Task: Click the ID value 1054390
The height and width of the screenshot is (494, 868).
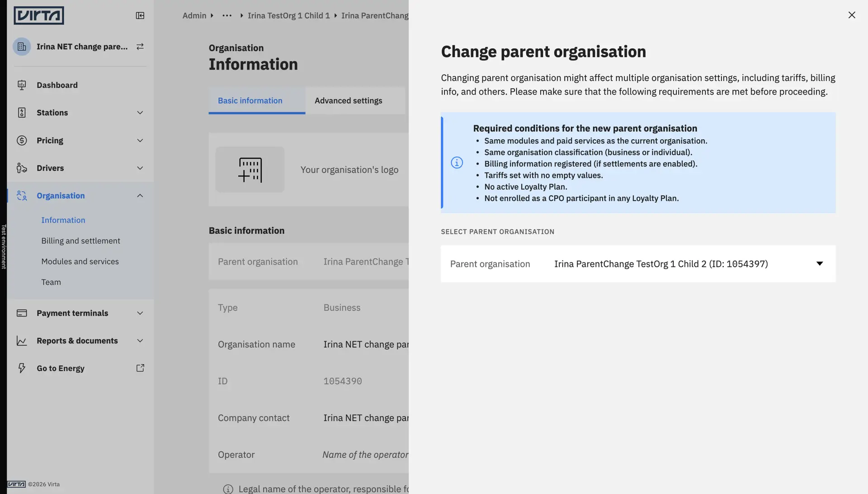Action: pos(343,381)
